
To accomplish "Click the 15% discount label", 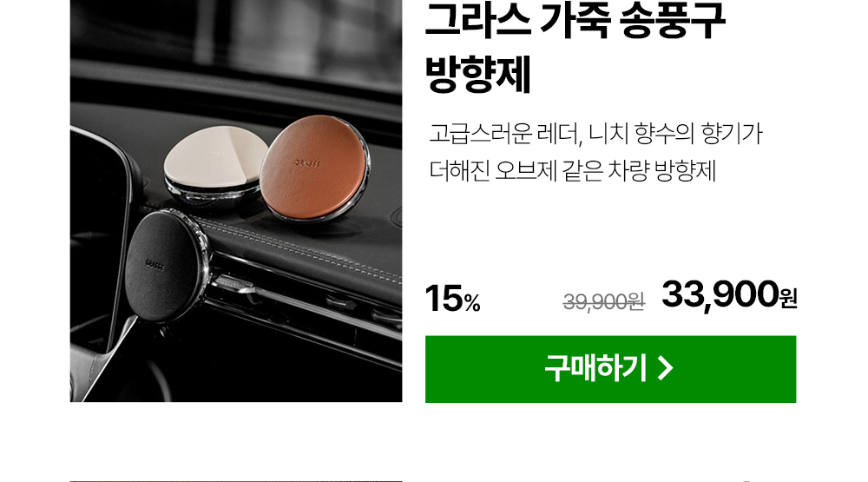I will [x=453, y=299].
